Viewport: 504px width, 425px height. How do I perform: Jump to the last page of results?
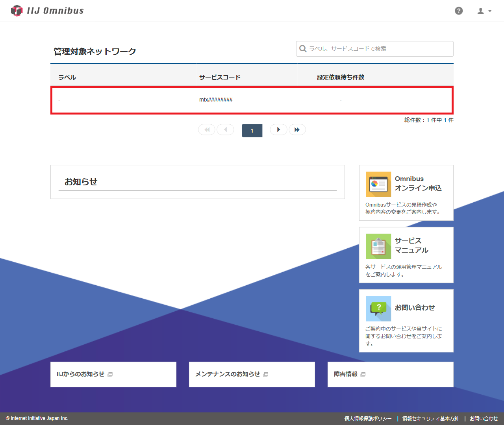coord(297,130)
